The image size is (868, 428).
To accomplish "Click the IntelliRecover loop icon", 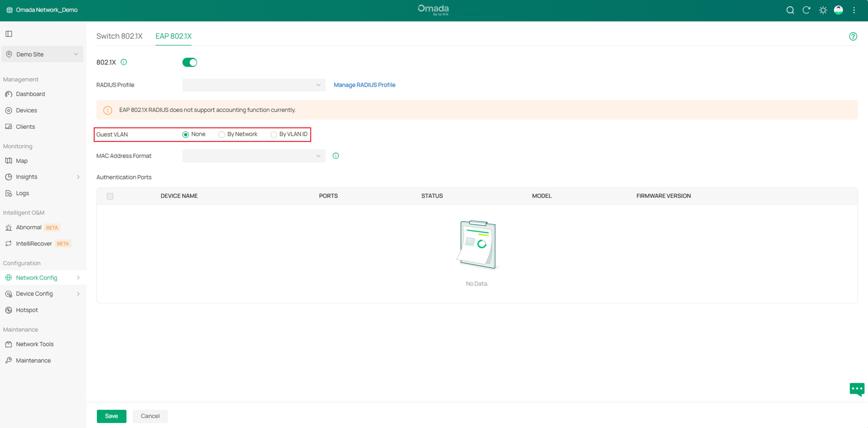I will pos(9,243).
